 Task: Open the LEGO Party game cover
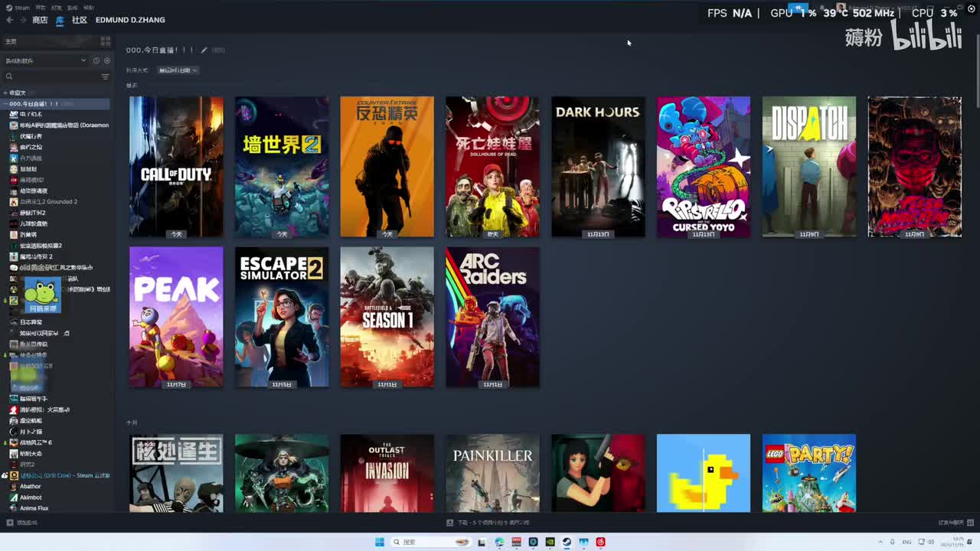tap(809, 473)
